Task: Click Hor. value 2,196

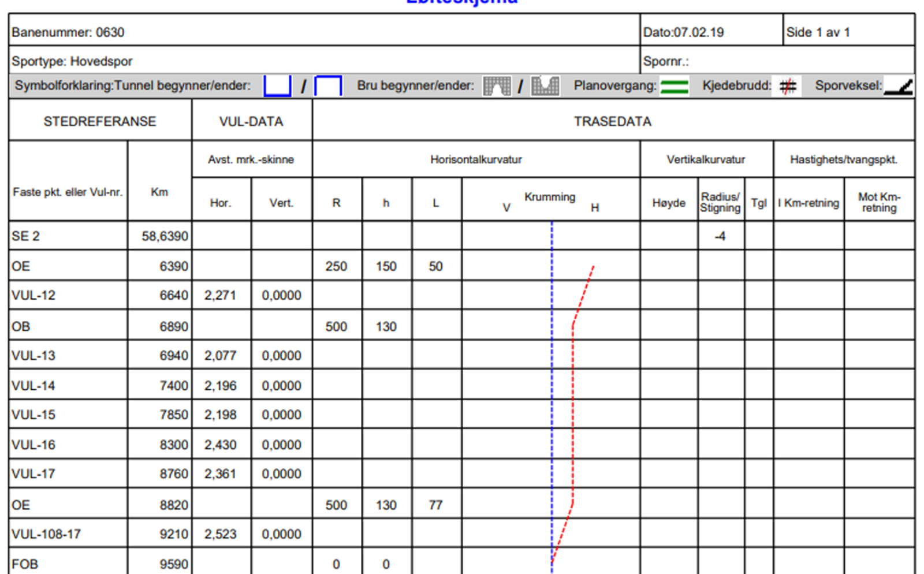Action: tap(221, 385)
